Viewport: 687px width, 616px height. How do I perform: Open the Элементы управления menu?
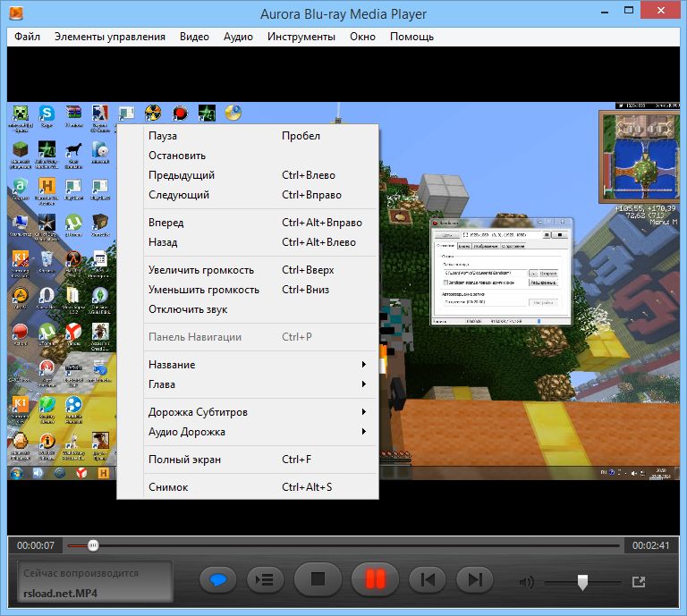[109, 37]
